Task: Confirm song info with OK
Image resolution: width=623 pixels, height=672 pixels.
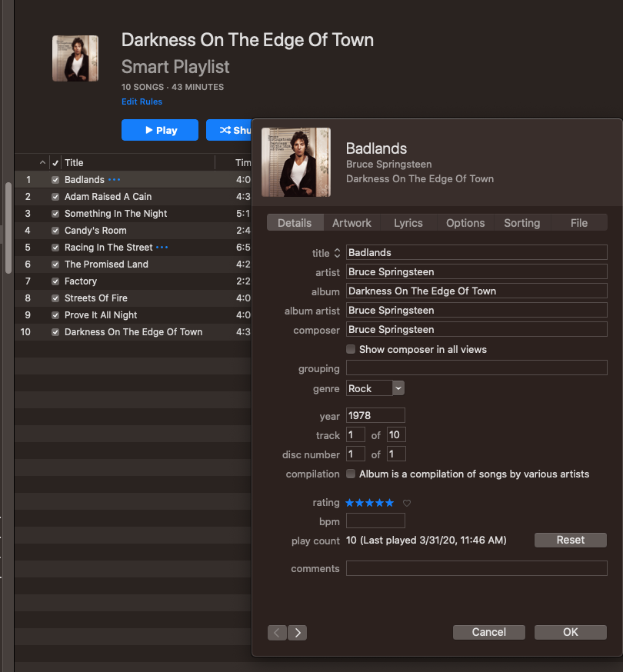Action: point(570,632)
